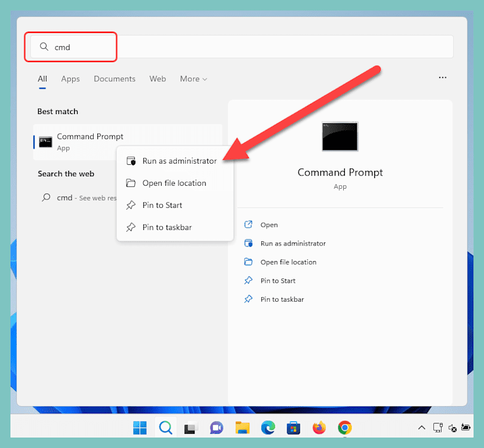Launch Microsoft Edge from the taskbar
The height and width of the screenshot is (448, 484).
pos(268,428)
